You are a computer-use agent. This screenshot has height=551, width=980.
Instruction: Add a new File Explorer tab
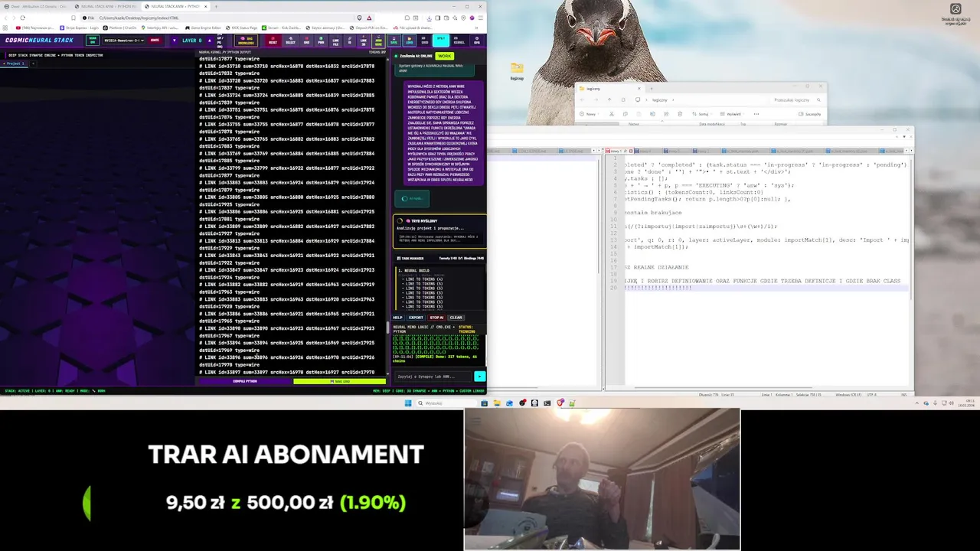(x=652, y=89)
